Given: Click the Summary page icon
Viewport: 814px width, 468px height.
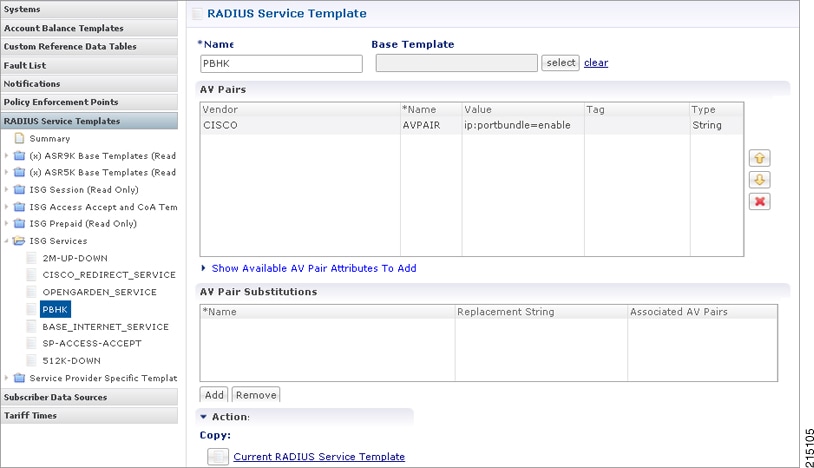Looking at the screenshot, I should pos(20,138).
